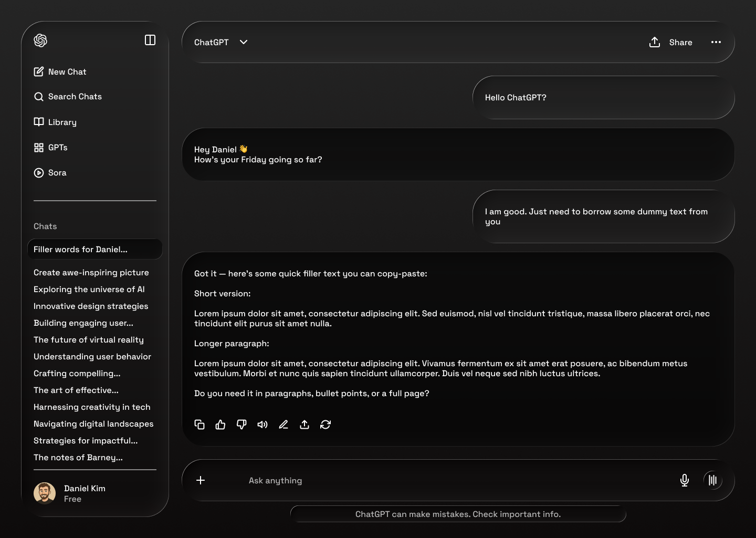The width and height of the screenshot is (756, 538).
Task: Click the Chats section label
Action: point(45,226)
